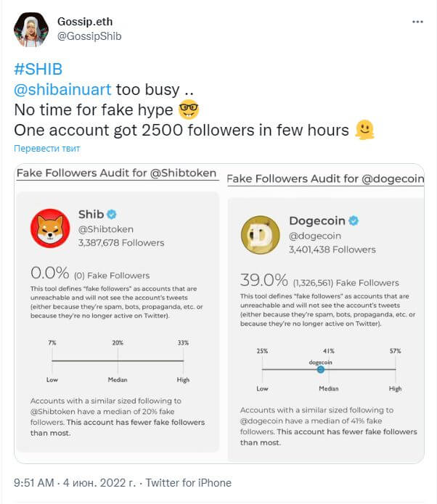Click the dogecoin marker on the slider
This screenshot has height=504, width=437.
pyautogui.click(x=321, y=369)
